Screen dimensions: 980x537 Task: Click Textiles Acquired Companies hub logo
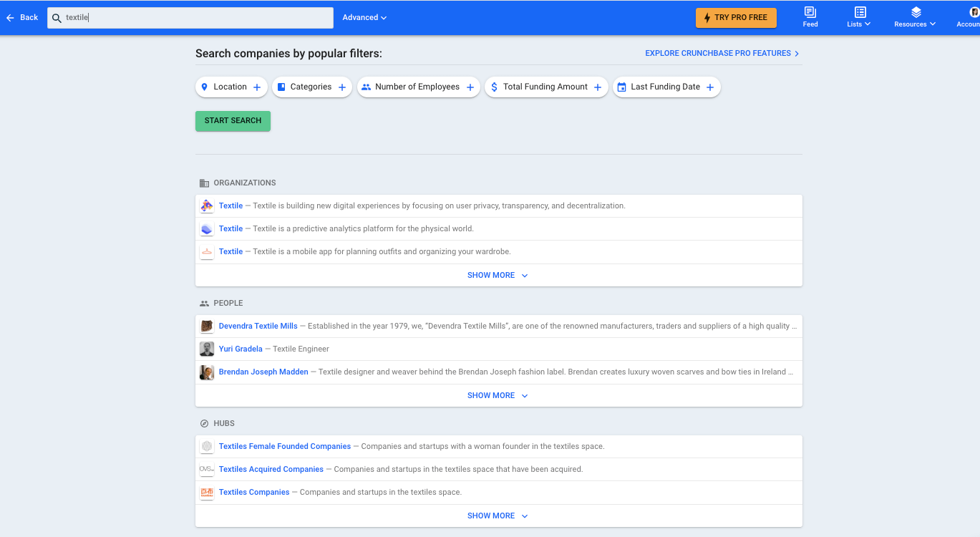(207, 469)
